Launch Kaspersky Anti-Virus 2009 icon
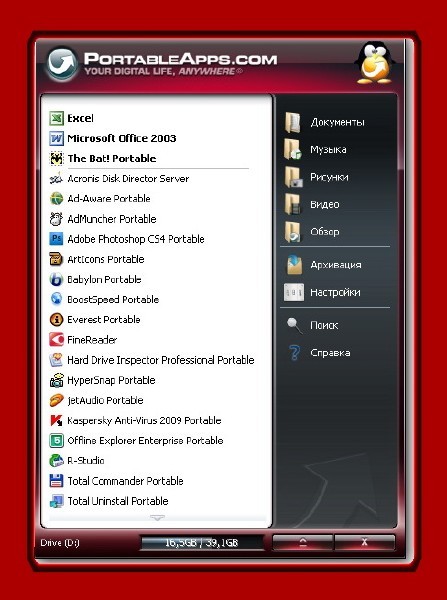 pyautogui.click(x=56, y=421)
